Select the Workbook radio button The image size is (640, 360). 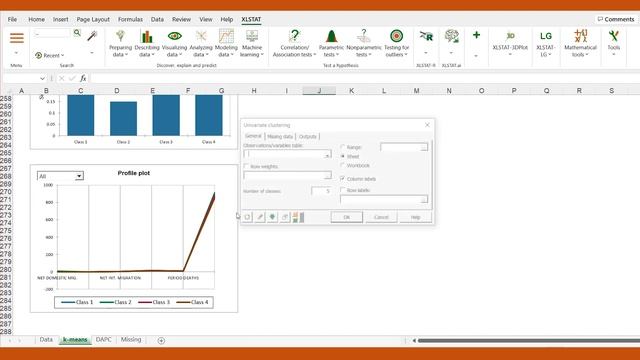343,165
